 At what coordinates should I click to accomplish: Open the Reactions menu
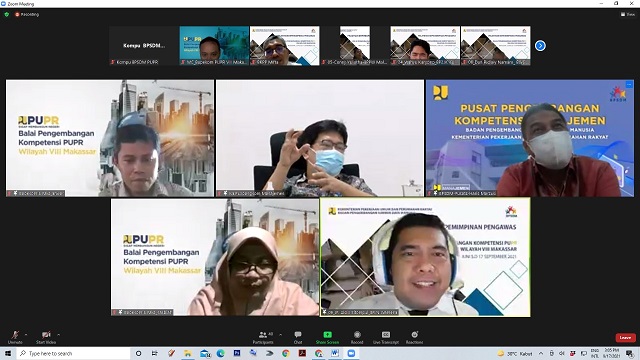click(414, 337)
